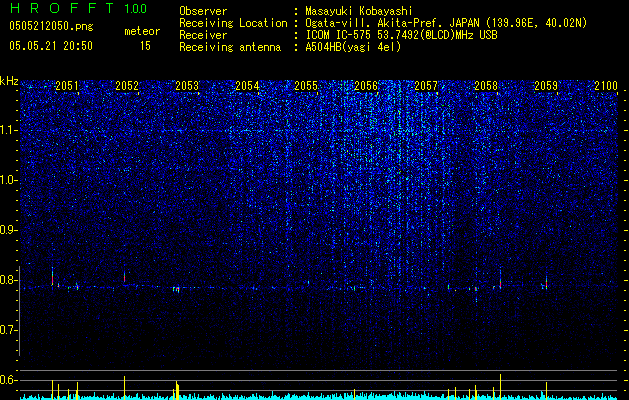629x400 pixels.
Task: Select observer name Masayuki Kobayashi
Action: [359, 11]
